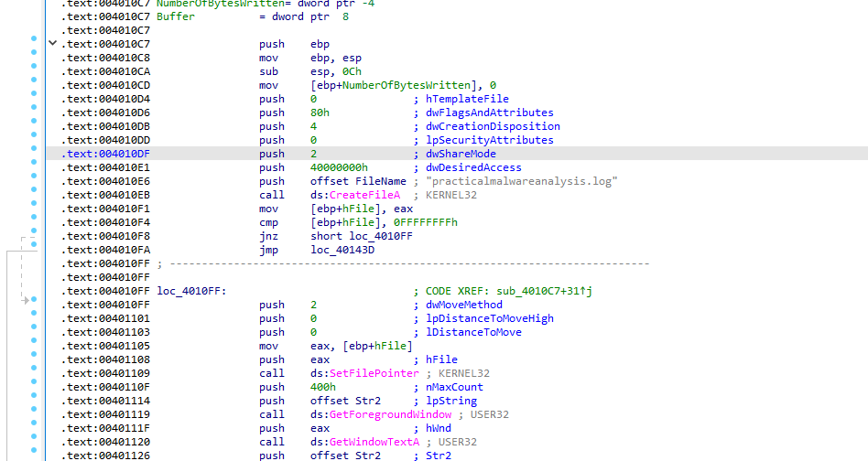
Task: Click the USER32 comment after GetForegroundWindow
Action: tap(489, 414)
